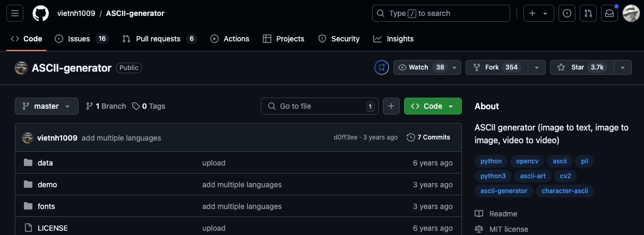The height and width of the screenshot is (235, 644).
Task: Open pull requests icon in top bar
Action: pyautogui.click(x=588, y=13)
